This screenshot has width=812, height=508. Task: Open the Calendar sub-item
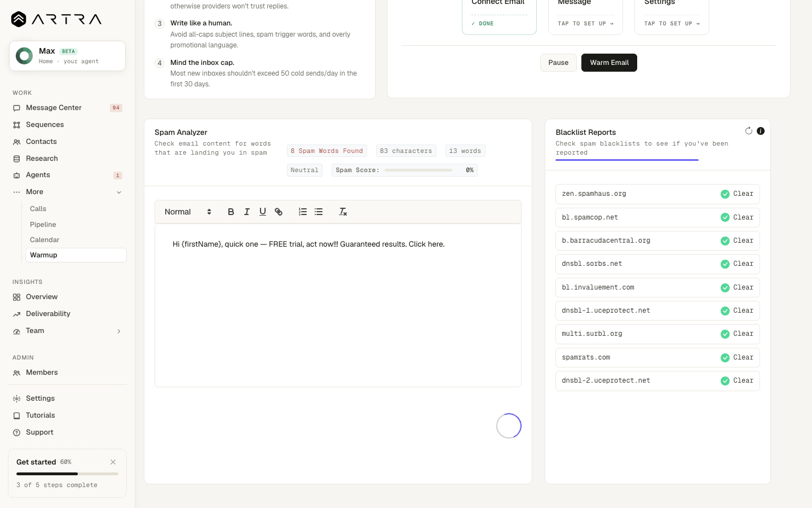click(x=76, y=240)
